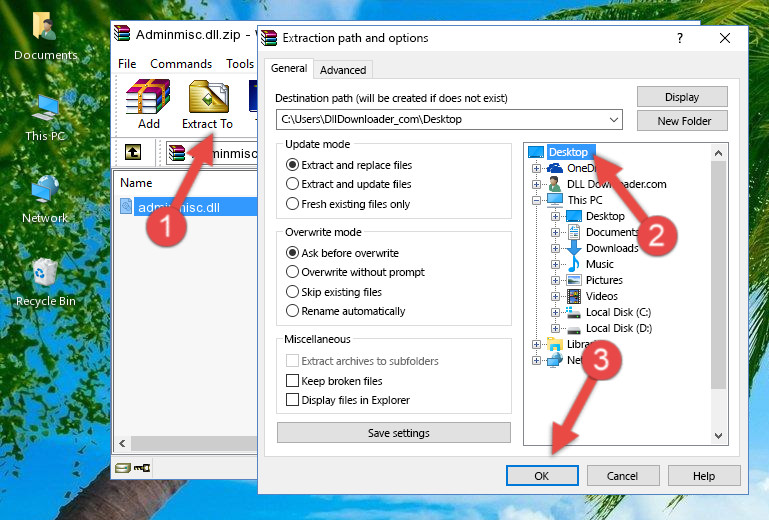Image resolution: width=769 pixels, height=520 pixels.
Task: Click the Music note icon in tree
Action: pyautogui.click(x=573, y=264)
